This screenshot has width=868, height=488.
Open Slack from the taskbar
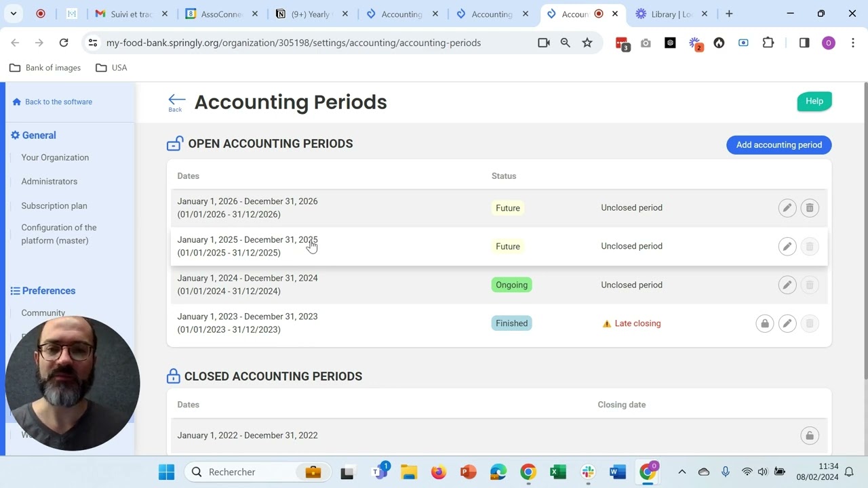[x=588, y=472]
